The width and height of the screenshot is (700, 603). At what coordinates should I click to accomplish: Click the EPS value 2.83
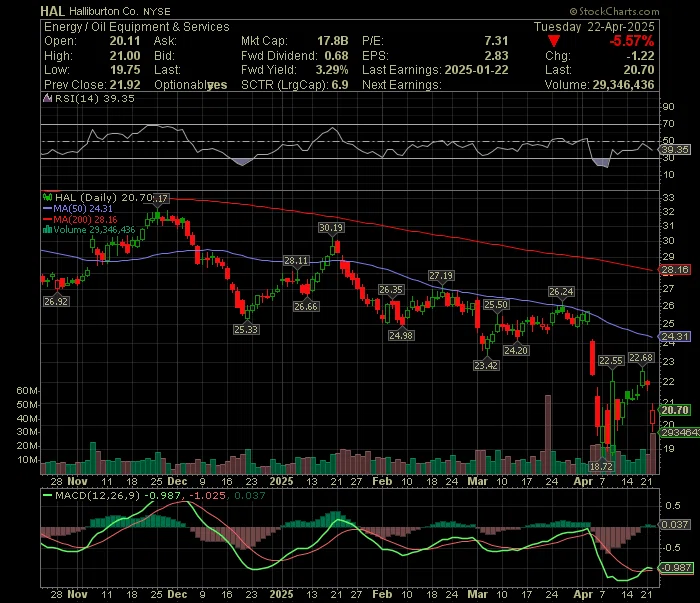pyautogui.click(x=496, y=56)
